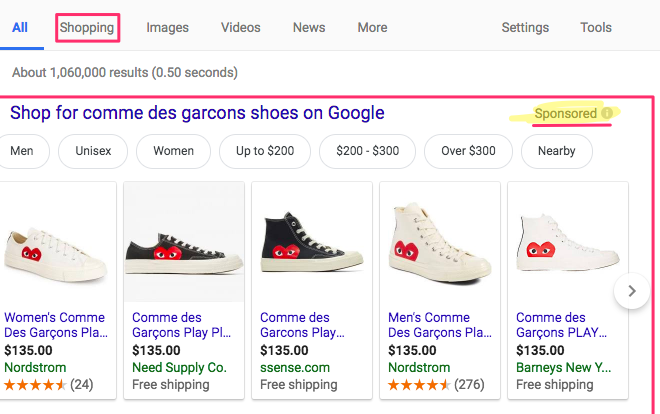The image size is (660, 414).
Task: Click 'About 1,060,000 results' text
Action: click(125, 72)
